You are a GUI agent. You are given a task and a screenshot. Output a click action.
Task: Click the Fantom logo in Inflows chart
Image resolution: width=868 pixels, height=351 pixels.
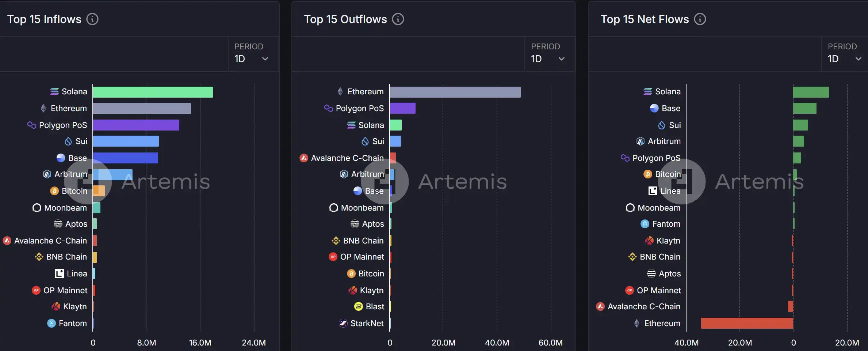pyautogui.click(x=51, y=323)
